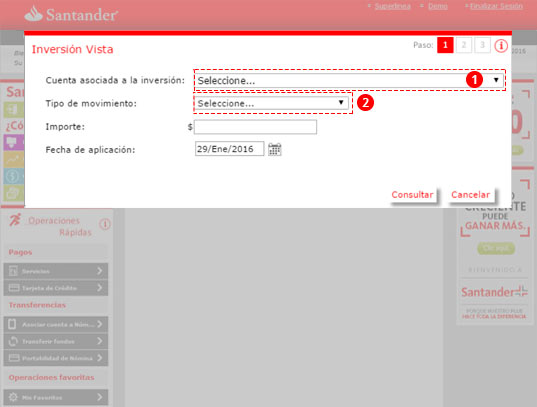537x407 pixels.
Task: Go to Paso 3 in step indicator
Action: pyautogui.click(x=482, y=45)
